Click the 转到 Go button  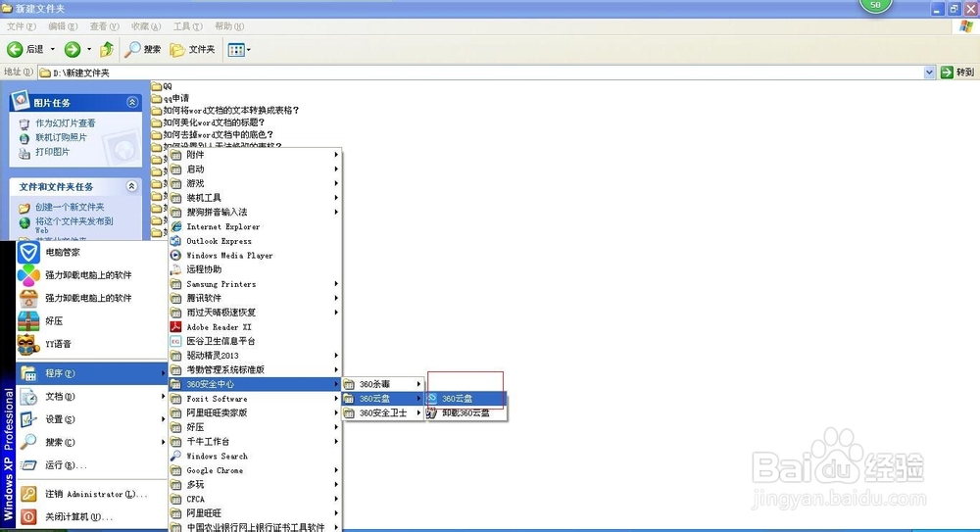pyautogui.click(x=957, y=73)
